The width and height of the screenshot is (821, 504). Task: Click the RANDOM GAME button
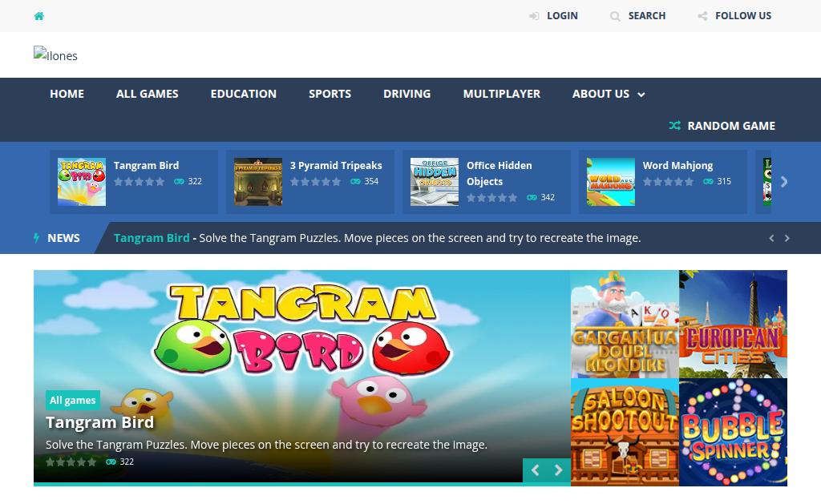(x=731, y=126)
